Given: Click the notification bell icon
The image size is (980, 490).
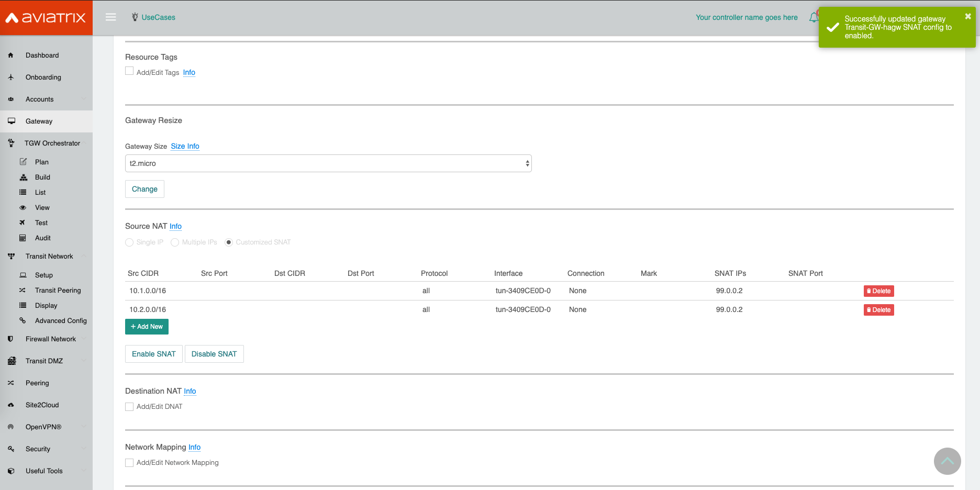Looking at the screenshot, I should click(813, 18).
